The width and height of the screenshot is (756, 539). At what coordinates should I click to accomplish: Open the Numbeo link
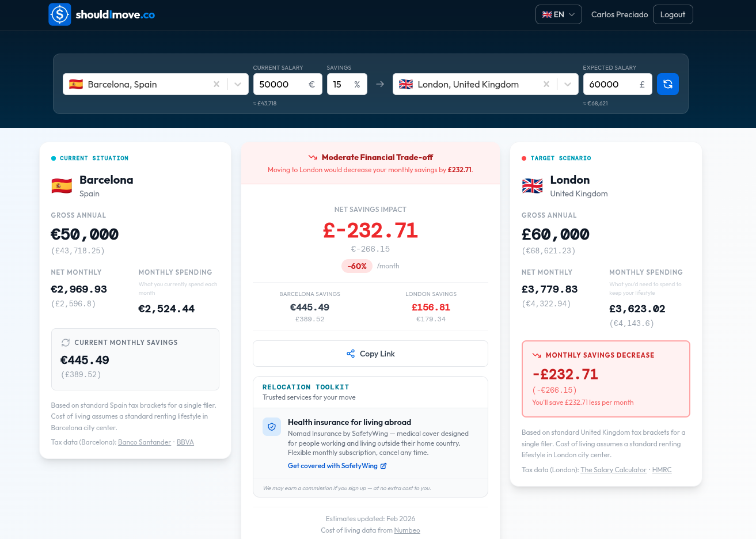tap(407, 530)
